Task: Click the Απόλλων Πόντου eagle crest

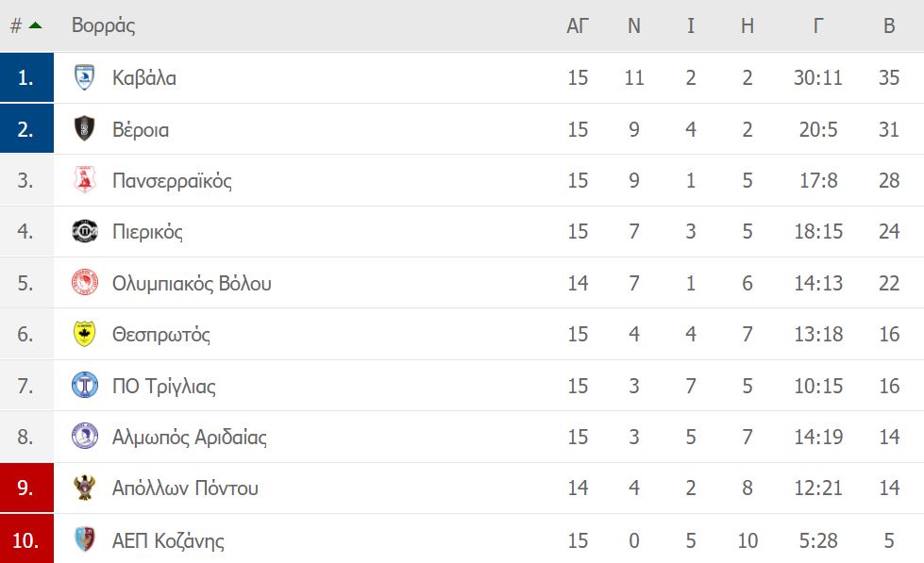Action: click(84, 488)
